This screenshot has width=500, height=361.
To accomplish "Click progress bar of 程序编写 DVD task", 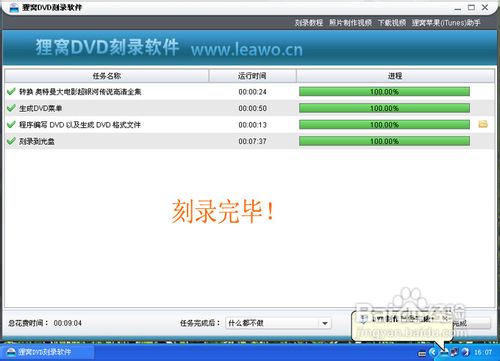I will [384, 125].
